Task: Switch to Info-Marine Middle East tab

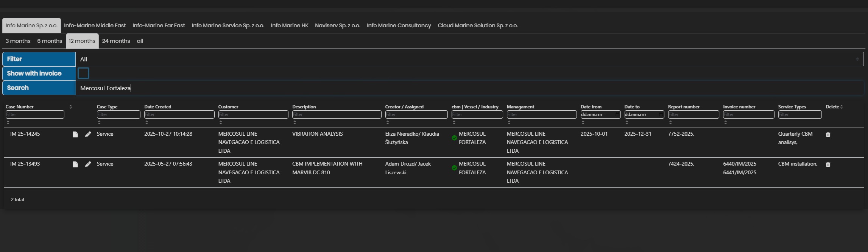Action: [x=95, y=25]
